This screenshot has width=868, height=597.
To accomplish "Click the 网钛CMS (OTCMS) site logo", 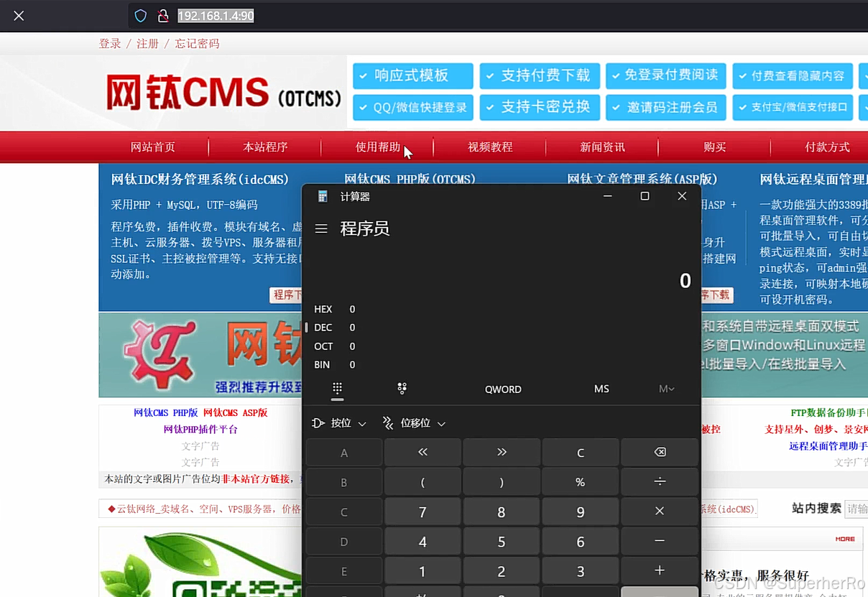I will (x=223, y=93).
